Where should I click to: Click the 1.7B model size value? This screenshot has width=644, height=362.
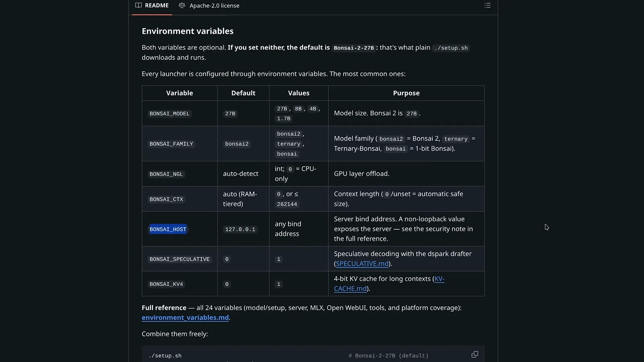(284, 119)
